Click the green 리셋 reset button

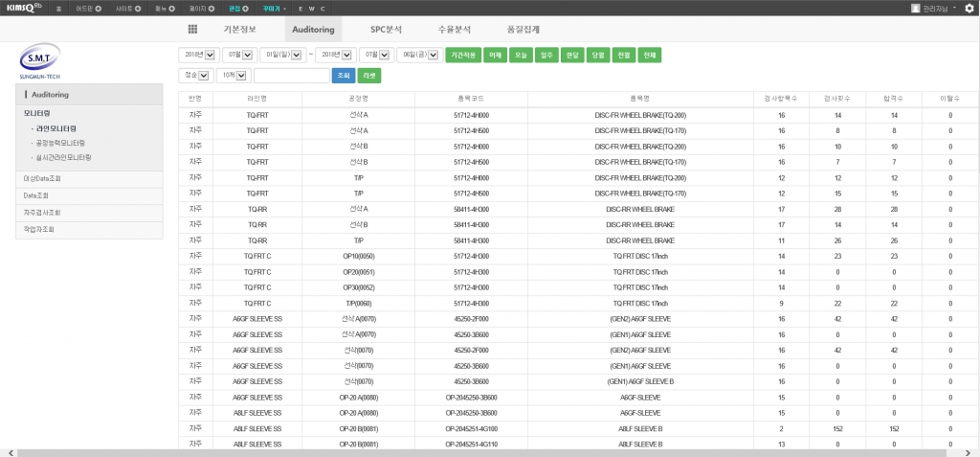[368, 75]
